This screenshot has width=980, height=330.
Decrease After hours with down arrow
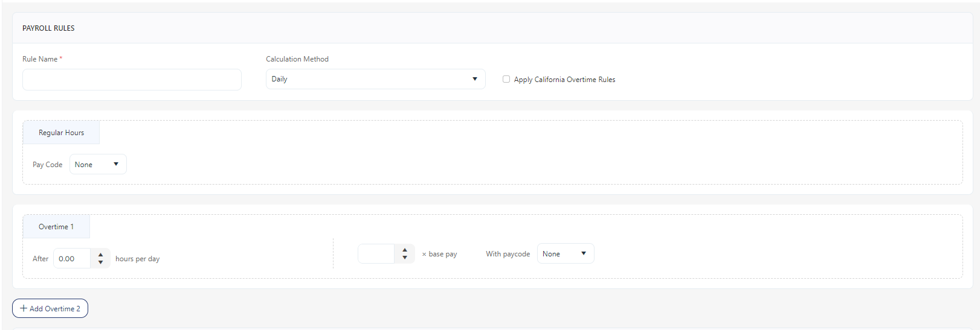[101, 262]
